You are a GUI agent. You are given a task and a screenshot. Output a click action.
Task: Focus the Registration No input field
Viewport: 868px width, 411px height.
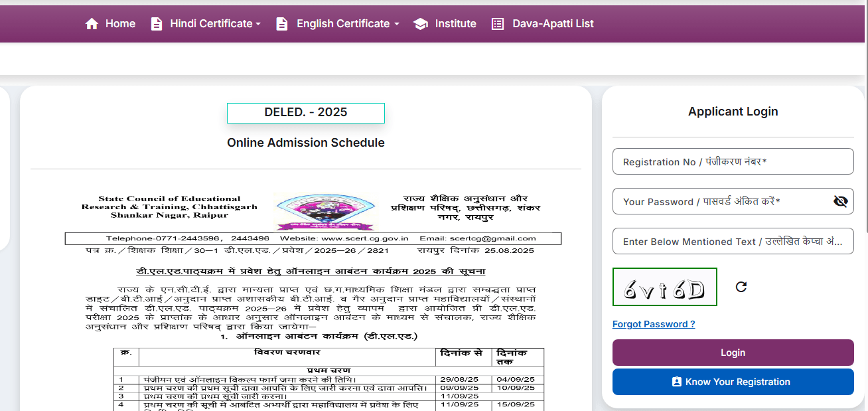point(733,162)
